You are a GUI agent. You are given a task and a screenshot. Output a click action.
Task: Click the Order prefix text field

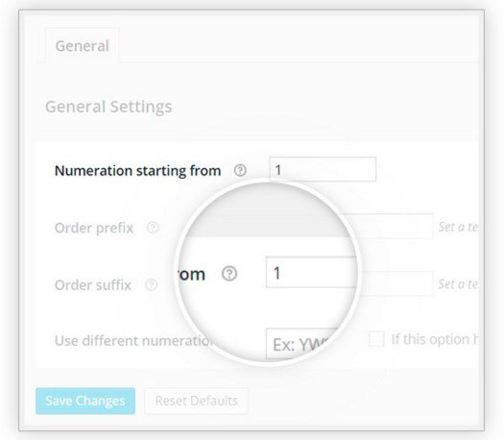pyautogui.click(x=394, y=227)
